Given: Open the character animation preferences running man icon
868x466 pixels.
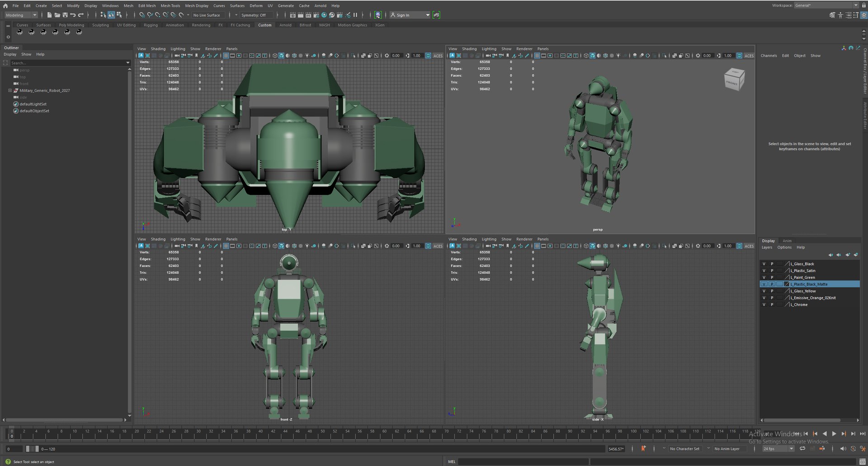Looking at the screenshot, I should (x=863, y=448).
